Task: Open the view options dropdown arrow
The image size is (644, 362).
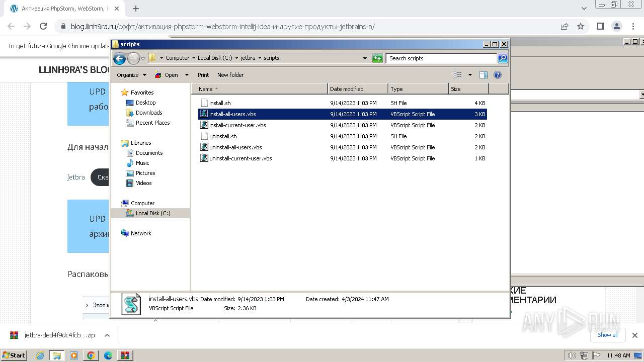Action: [x=470, y=75]
